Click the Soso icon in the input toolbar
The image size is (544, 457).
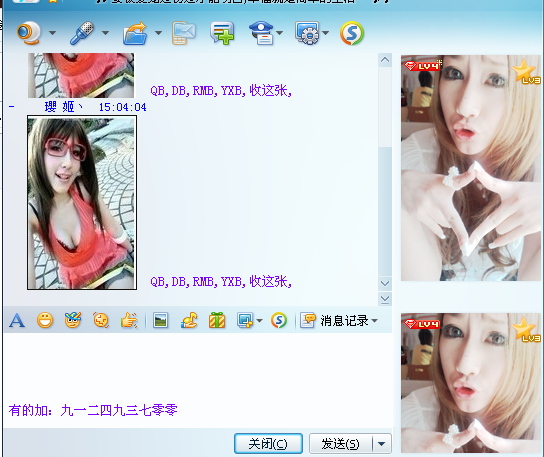click(279, 320)
